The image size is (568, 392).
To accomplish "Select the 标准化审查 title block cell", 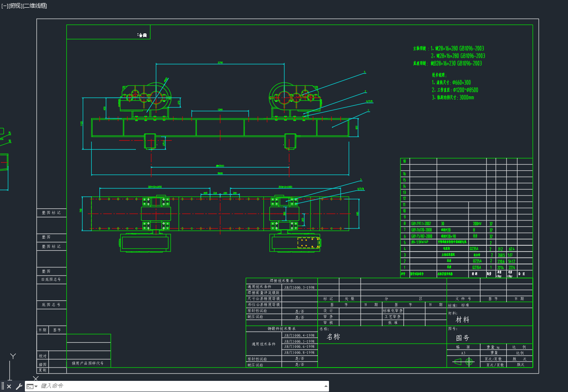I will click(393, 311).
